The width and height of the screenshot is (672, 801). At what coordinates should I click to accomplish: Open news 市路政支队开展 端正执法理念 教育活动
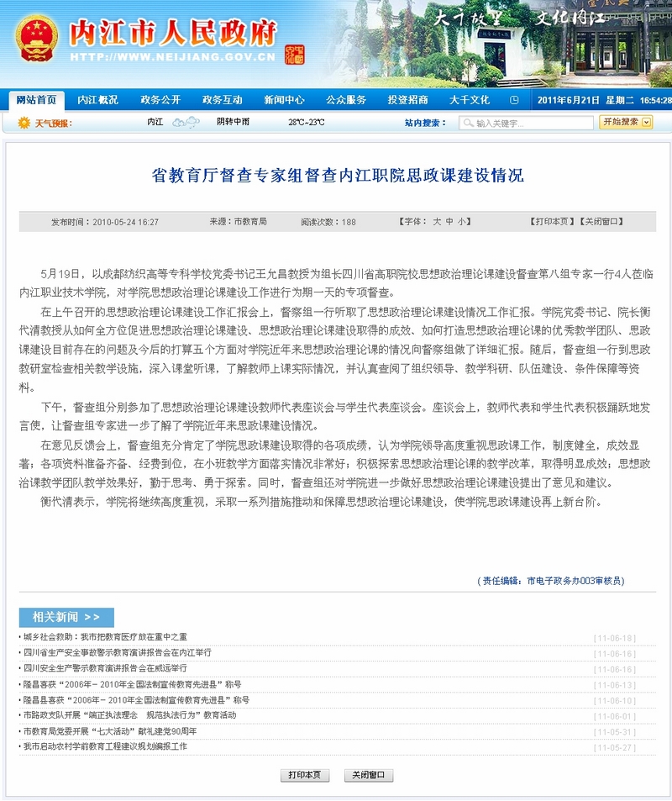tap(129, 715)
